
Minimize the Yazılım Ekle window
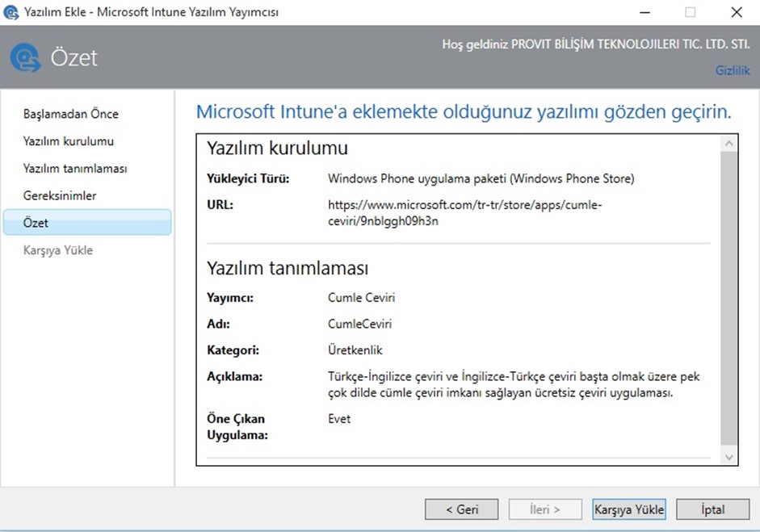click(x=645, y=12)
